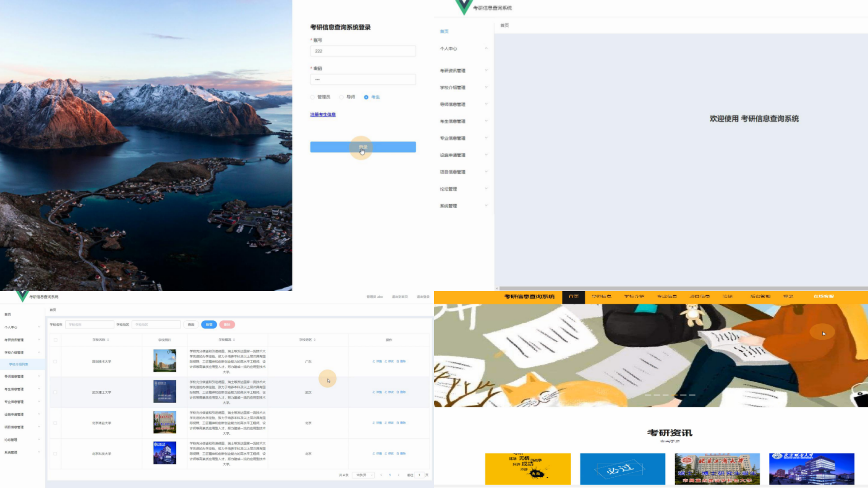Click the 系统管理 sidebar icon

tap(448, 206)
